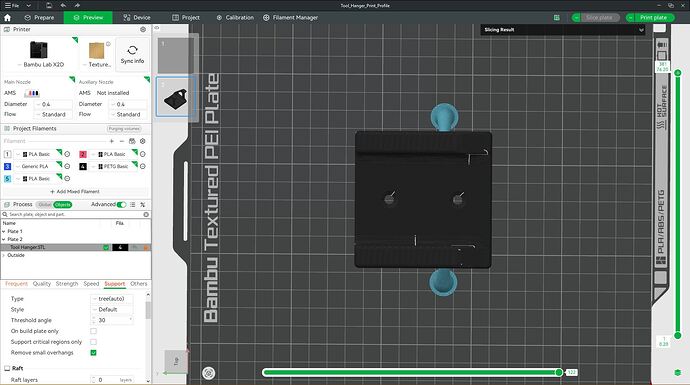Image resolution: width=690 pixels, height=385 pixels.
Task: Click the home icon
Action: click(x=7, y=18)
